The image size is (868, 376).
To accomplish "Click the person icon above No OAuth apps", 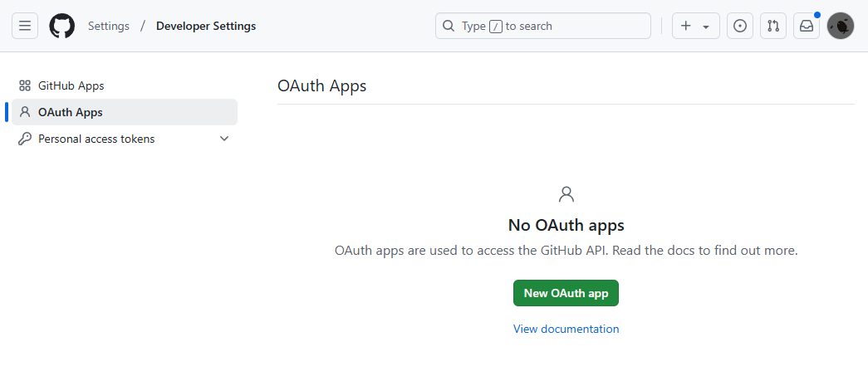I will pyautogui.click(x=566, y=194).
